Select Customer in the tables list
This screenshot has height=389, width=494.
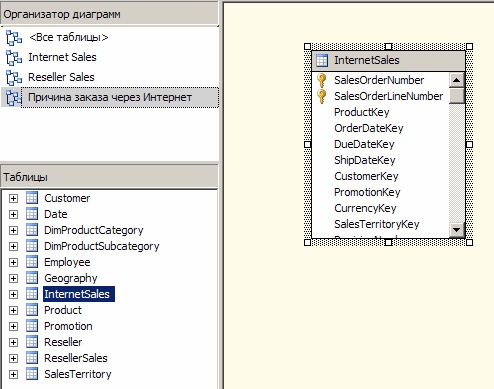67,198
